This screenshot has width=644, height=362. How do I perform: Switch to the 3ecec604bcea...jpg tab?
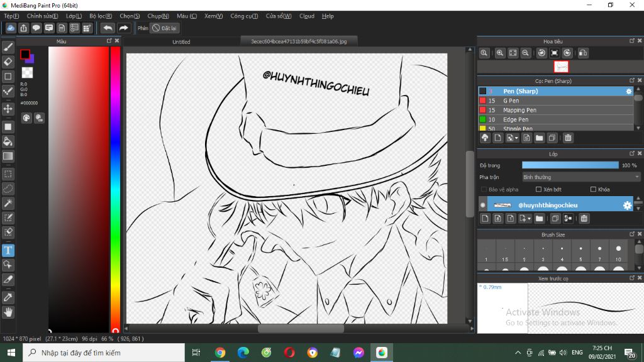point(299,41)
